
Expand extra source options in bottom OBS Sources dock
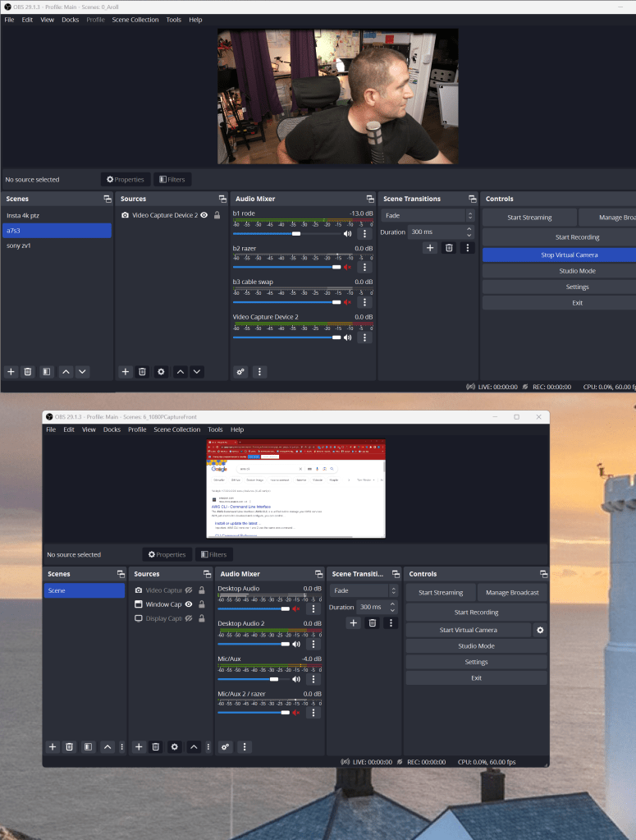pyautogui.click(x=208, y=746)
